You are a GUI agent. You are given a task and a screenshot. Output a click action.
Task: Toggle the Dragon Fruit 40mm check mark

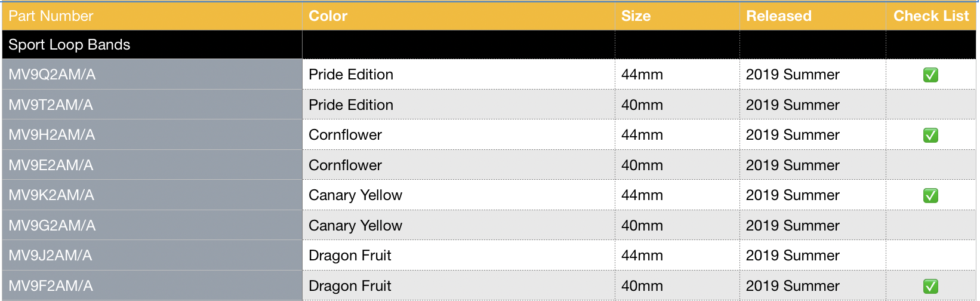930,286
